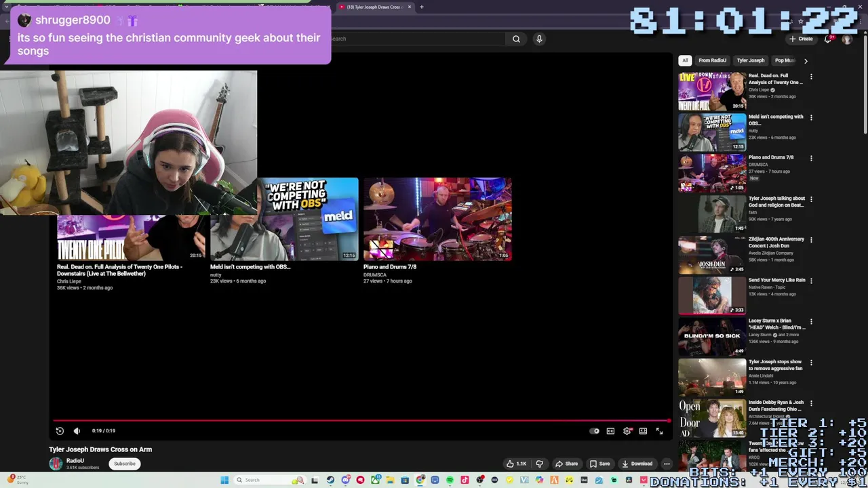The image size is (868, 488).
Task: Select the Tyler Joseph filter chip
Action: [x=751, y=60]
